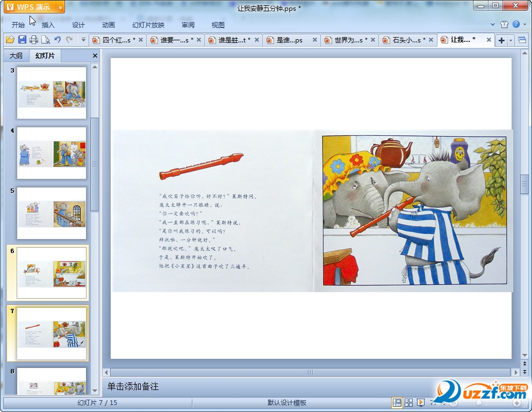Expand the Help dropdown arrow
This screenshot has width=532, height=412.
click(524, 24)
